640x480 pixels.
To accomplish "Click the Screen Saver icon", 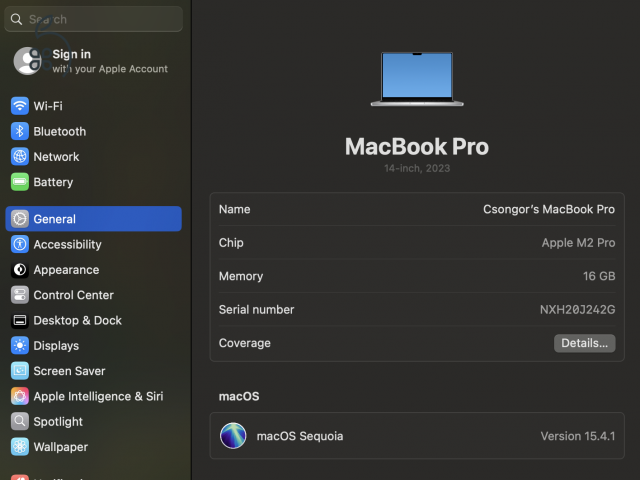I will (x=20, y=371).
